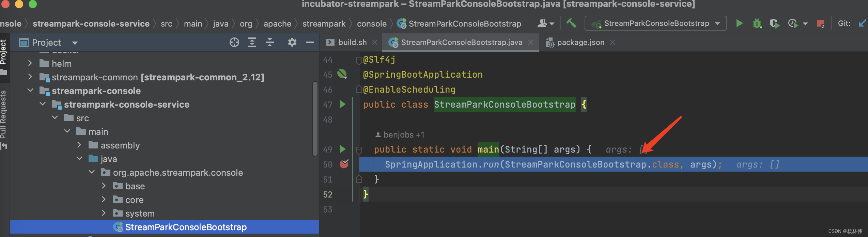Screen dimensions: 868x237
Task: Collapse the main method fold on line 49
Action: [x=359, y=149]
